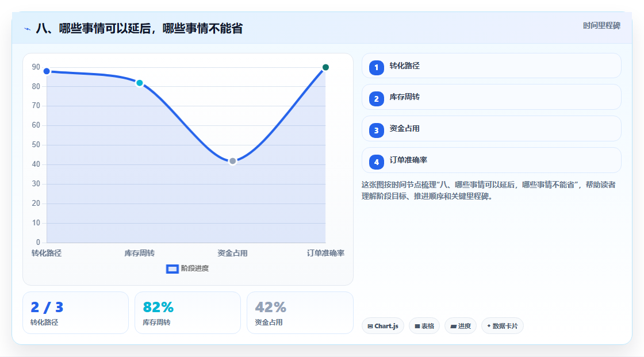Click the 82% 库存周转 stat card
Image resolution: width=644 pixels, height=357 pixels.
click(187, 313)
